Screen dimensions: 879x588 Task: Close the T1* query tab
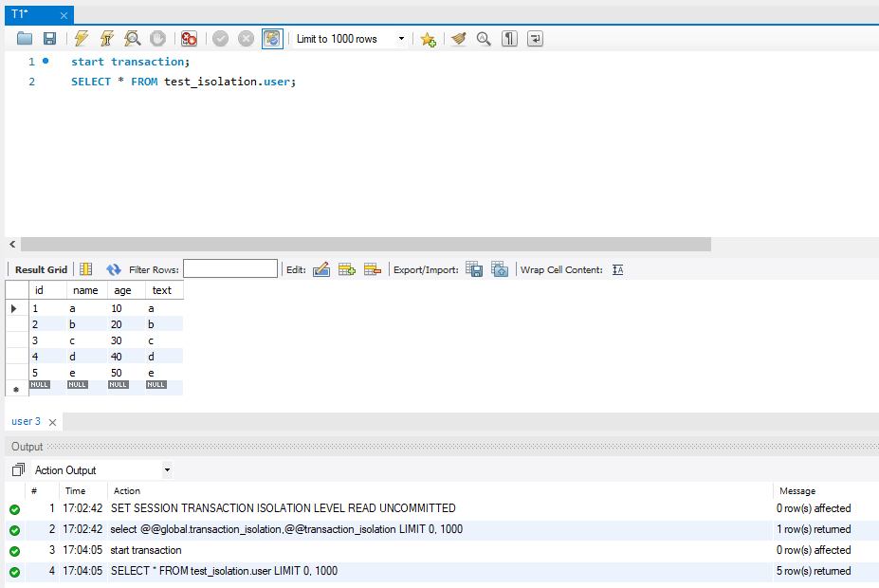64,15
